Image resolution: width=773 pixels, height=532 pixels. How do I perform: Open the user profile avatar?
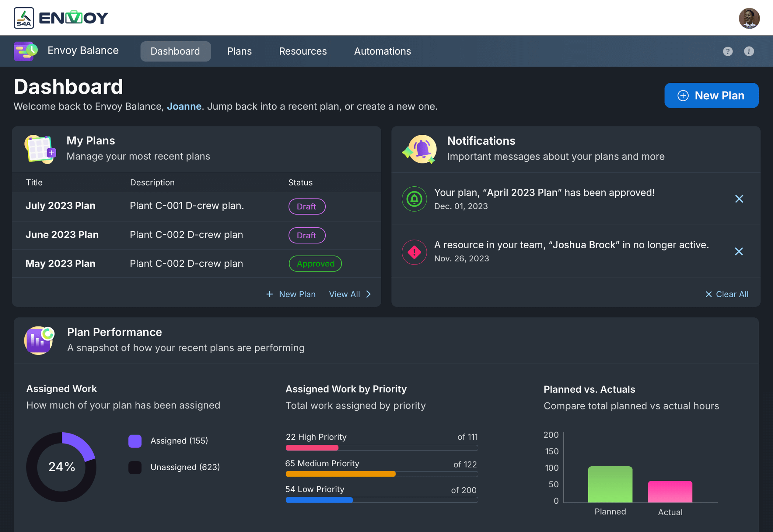click(x=749, y=18)
